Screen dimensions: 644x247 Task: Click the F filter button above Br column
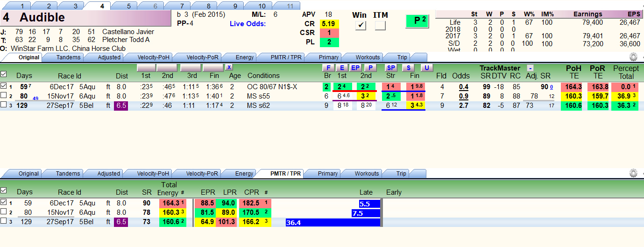coord(329,68)
